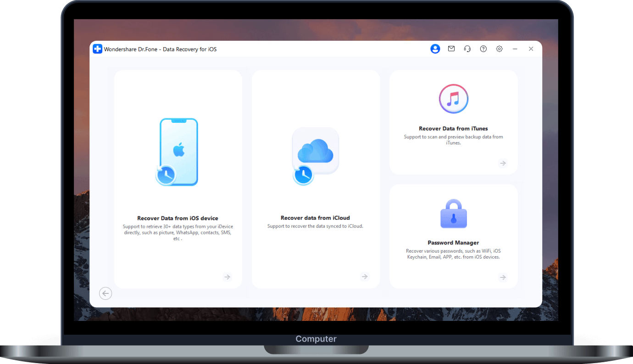The height and width of the screenshot is (364, 633).
Task: Select Password Manager title
Action: tap(453, 243)
